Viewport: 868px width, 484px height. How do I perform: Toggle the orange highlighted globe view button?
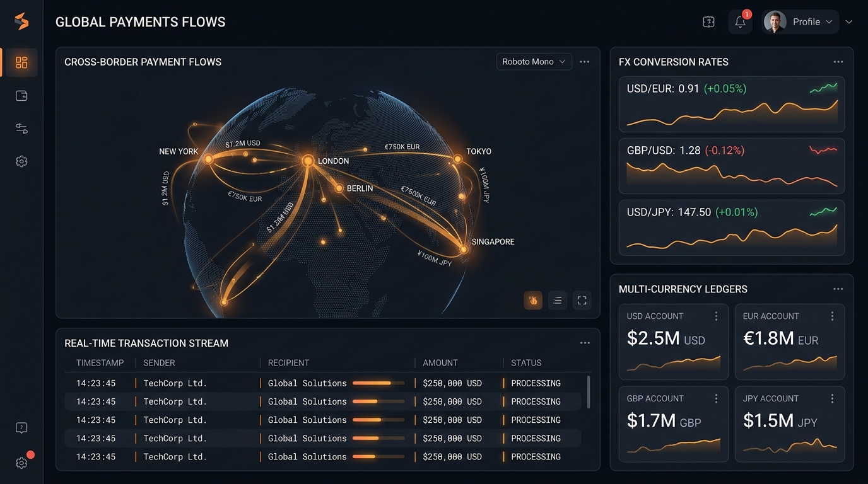click(533, 301)
